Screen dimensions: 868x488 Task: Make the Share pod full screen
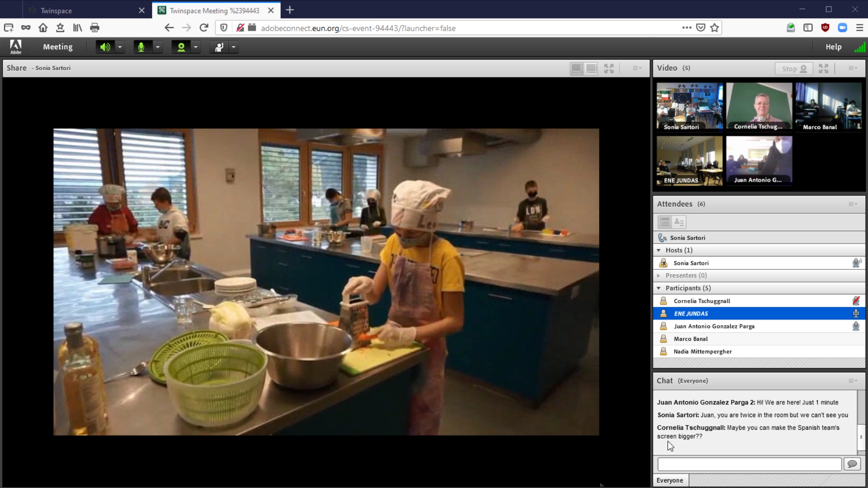click(609, 68)
